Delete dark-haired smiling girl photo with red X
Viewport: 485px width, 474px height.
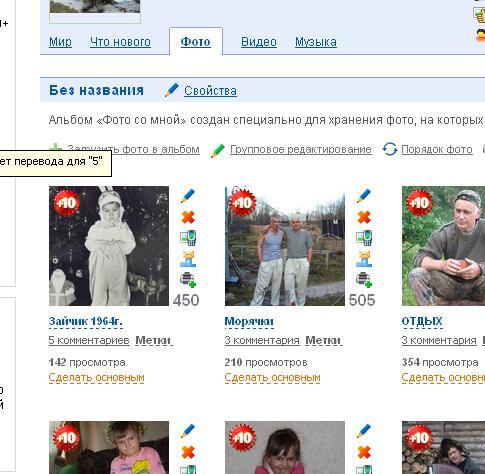point(364,452)
